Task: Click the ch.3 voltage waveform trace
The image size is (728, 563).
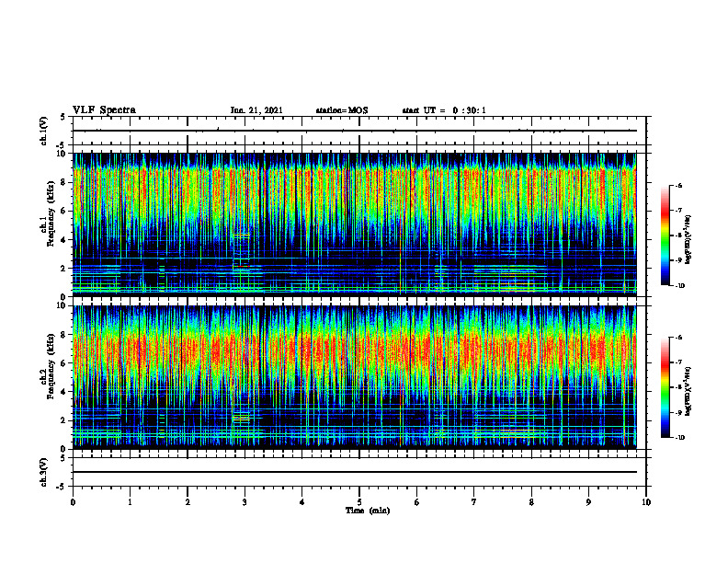Action: [x=355, y=472]
